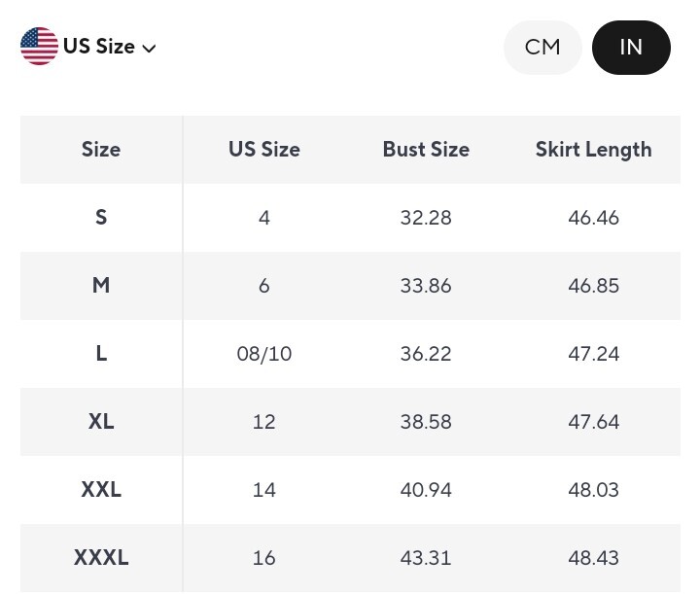Screen dimensions: 700x594
Task: Click the Bust Size column header
Action: (x=426, y=150)
